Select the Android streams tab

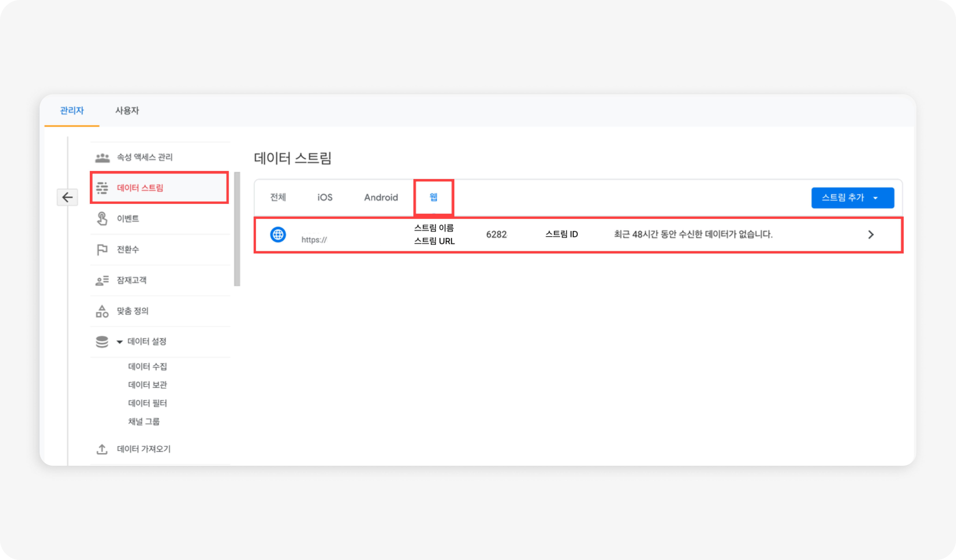(381, 197)
